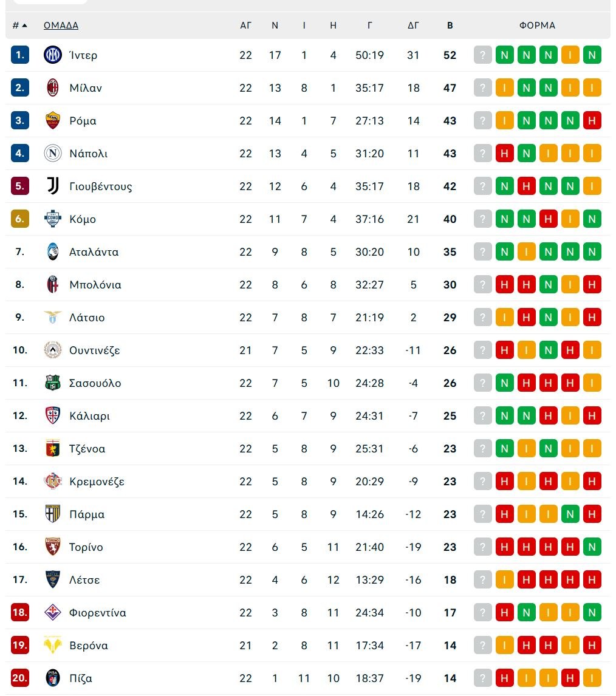Click the Ίντερ club crest
The height and width of the screenshot is (696, 616).
(x=53, y=55)
